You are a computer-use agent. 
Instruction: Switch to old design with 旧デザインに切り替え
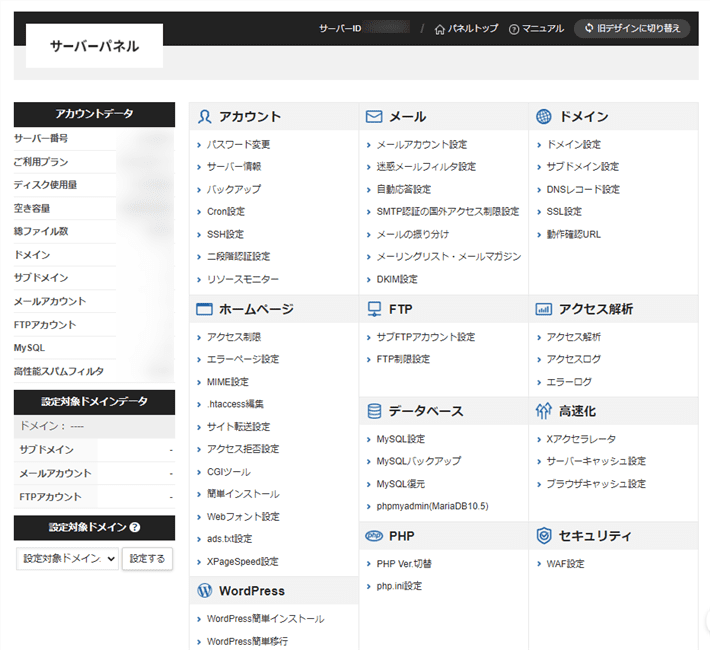pos(632,29)
